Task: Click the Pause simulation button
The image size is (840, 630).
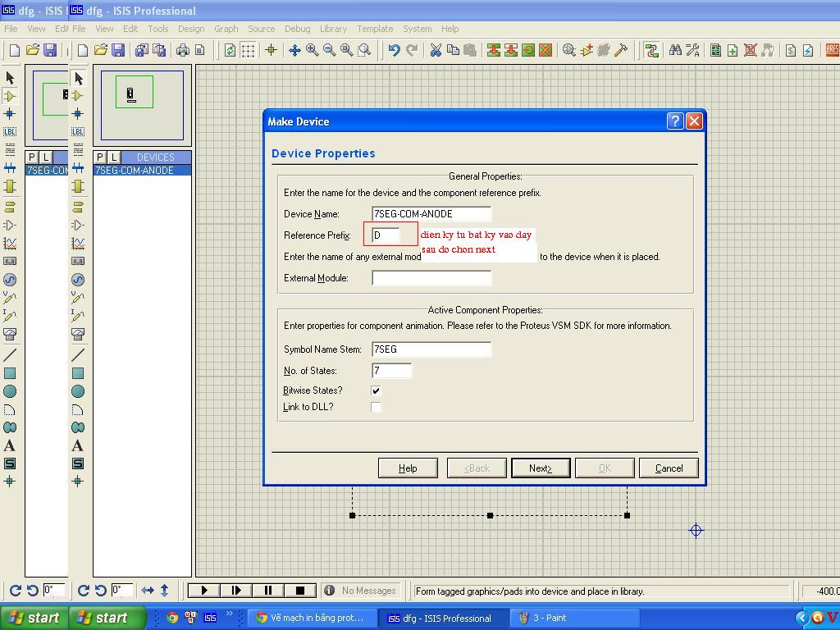Action: (268, 591)
